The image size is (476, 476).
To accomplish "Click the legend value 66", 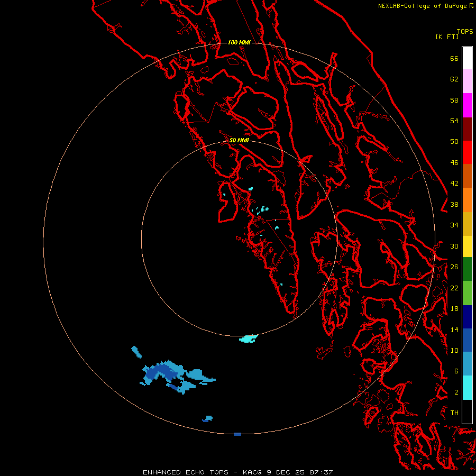I will 454,58.
